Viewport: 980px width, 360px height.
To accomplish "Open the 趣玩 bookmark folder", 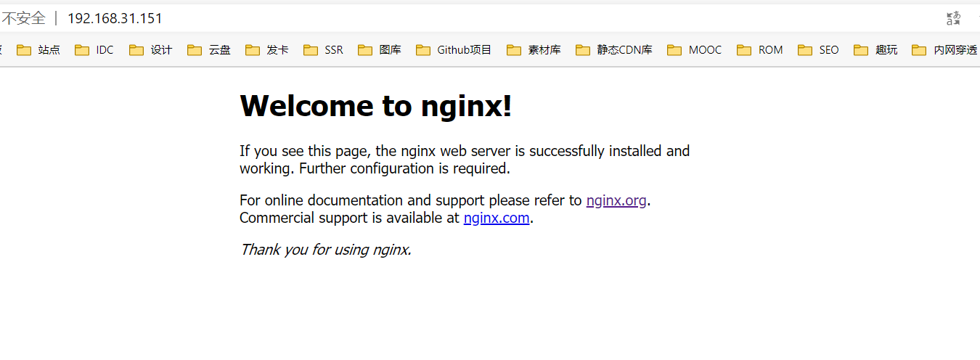I will [876, 50].
